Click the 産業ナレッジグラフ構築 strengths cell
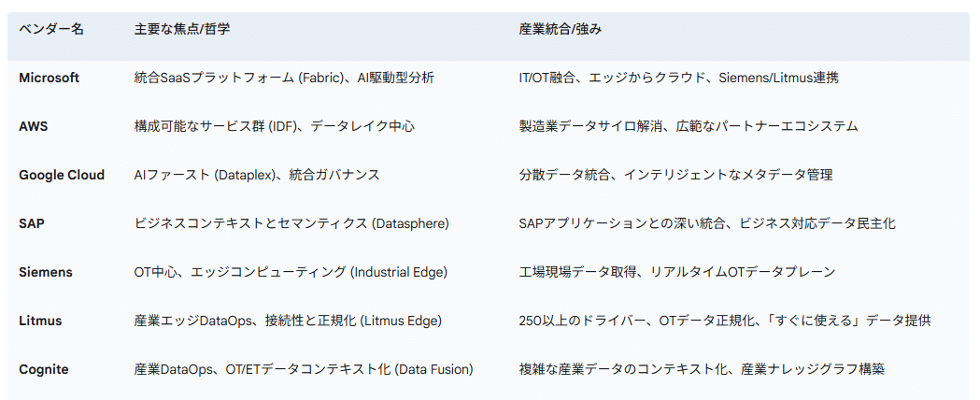Screen dimensions: 980x400 (x=702, y=369)
